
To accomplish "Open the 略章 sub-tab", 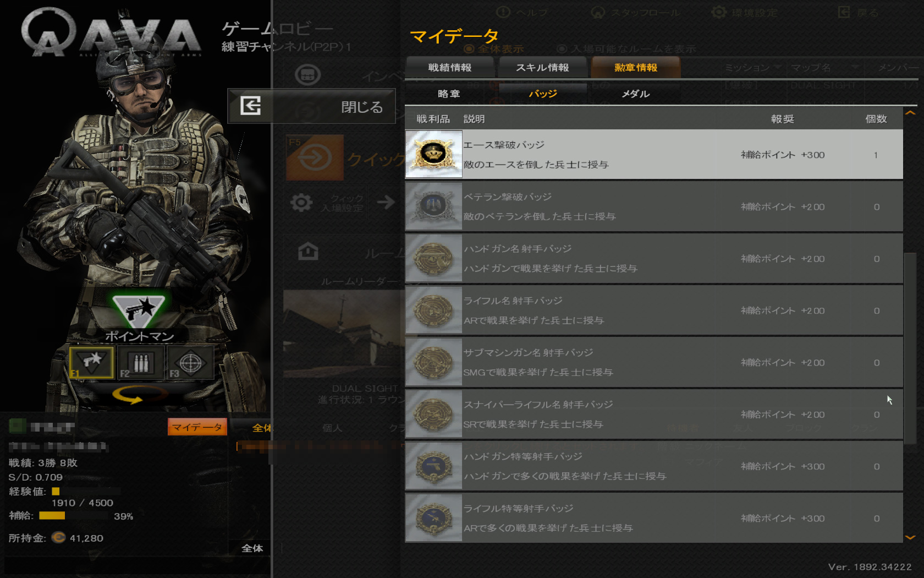I will [449, 94].
